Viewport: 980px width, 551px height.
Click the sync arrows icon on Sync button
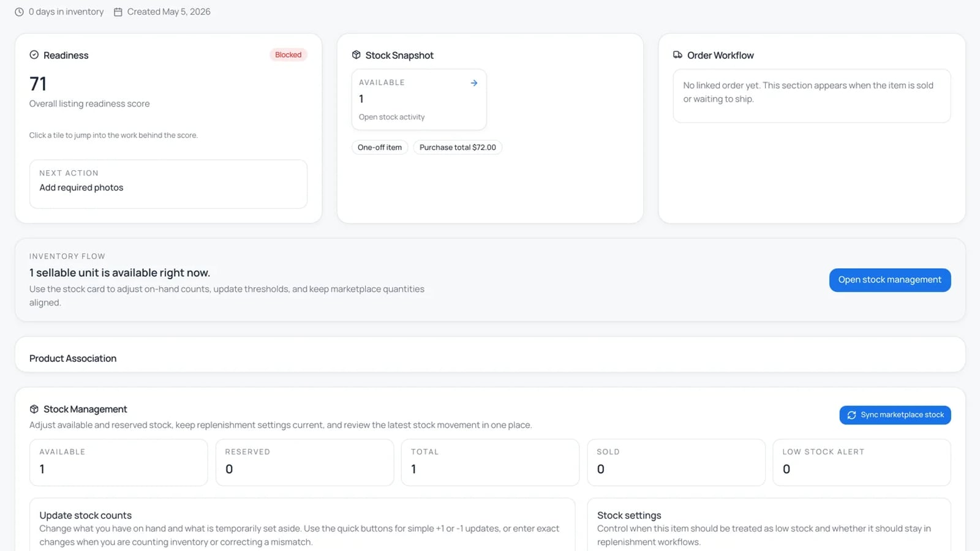point(851,415)
